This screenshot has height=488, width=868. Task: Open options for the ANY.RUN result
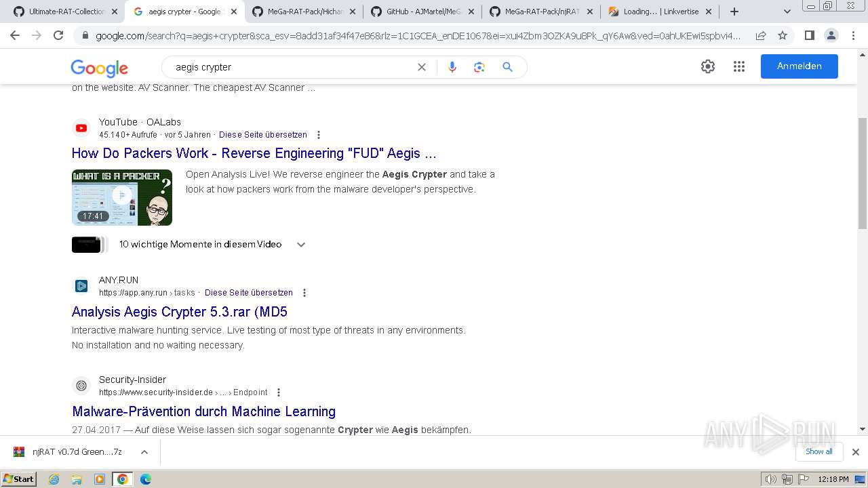pyautogui.click(x=304, y=293)
